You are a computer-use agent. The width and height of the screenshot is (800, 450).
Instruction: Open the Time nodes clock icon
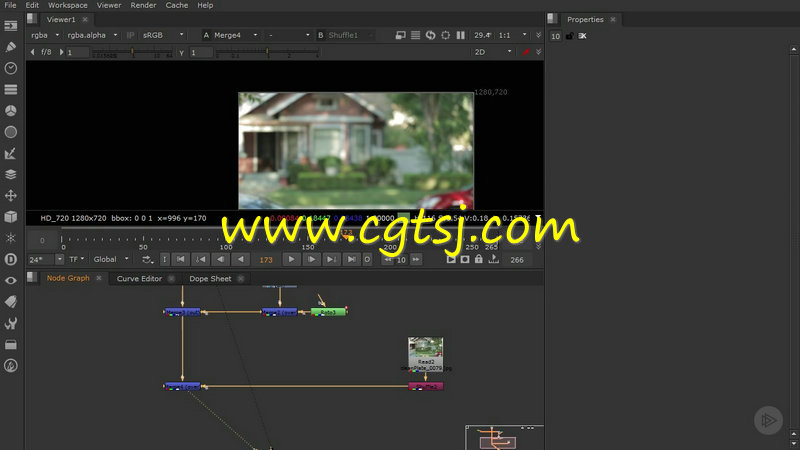[x=11, y=68]
